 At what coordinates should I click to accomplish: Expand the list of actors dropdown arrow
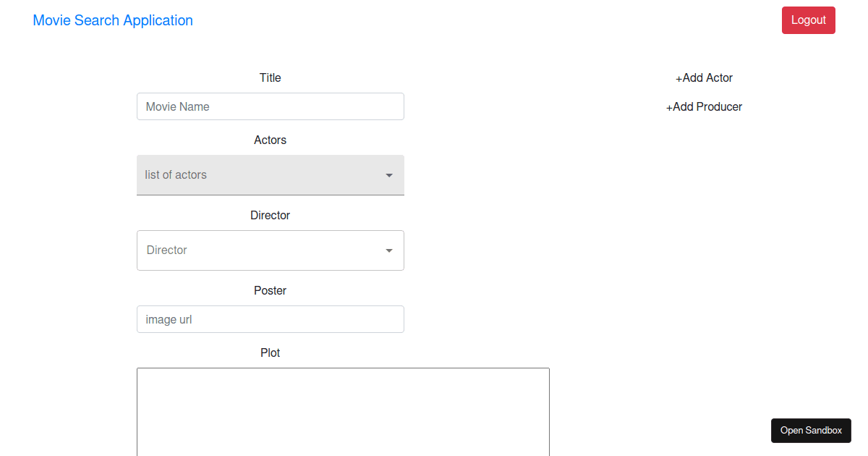[389, 175]
